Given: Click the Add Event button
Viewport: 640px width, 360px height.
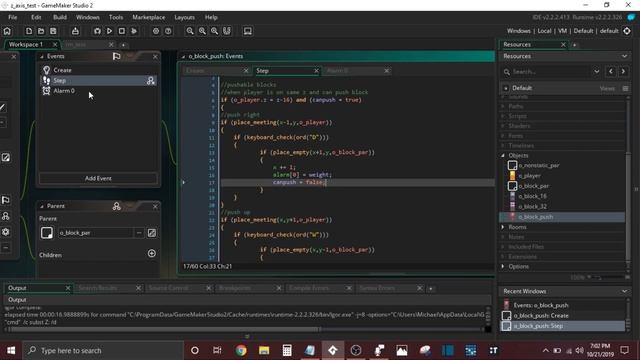Looking at the screenshot, I should (x=98, y=178).
